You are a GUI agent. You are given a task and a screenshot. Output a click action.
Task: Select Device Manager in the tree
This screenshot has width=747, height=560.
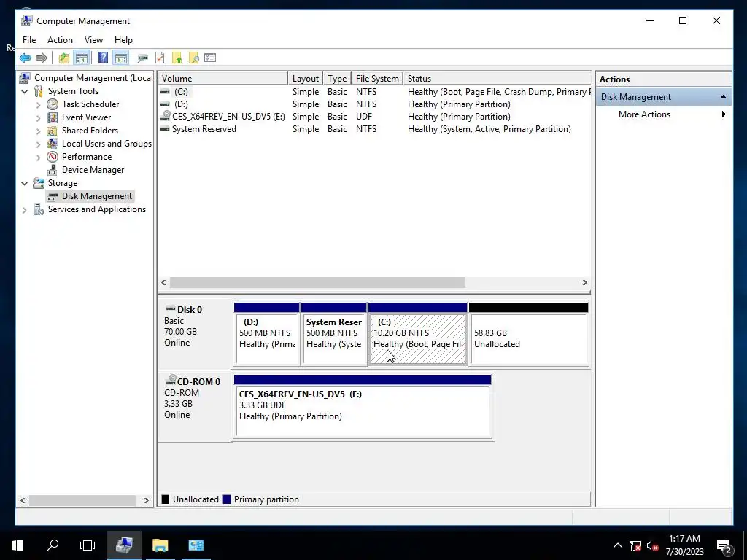93,170
